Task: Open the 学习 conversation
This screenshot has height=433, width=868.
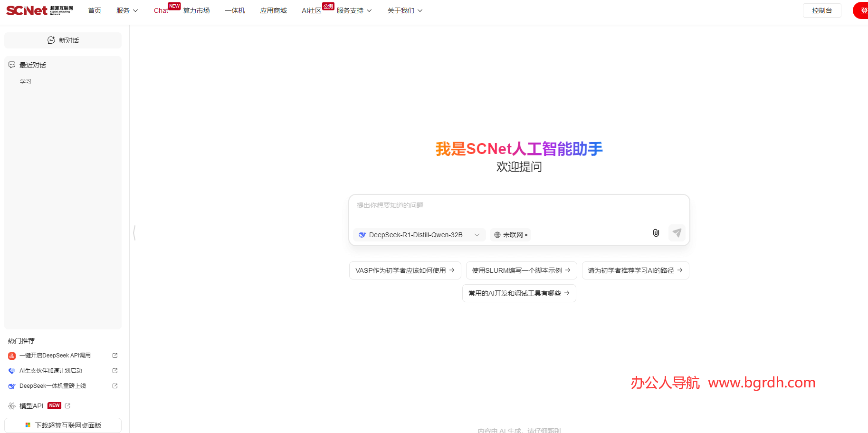Action: 26,82
